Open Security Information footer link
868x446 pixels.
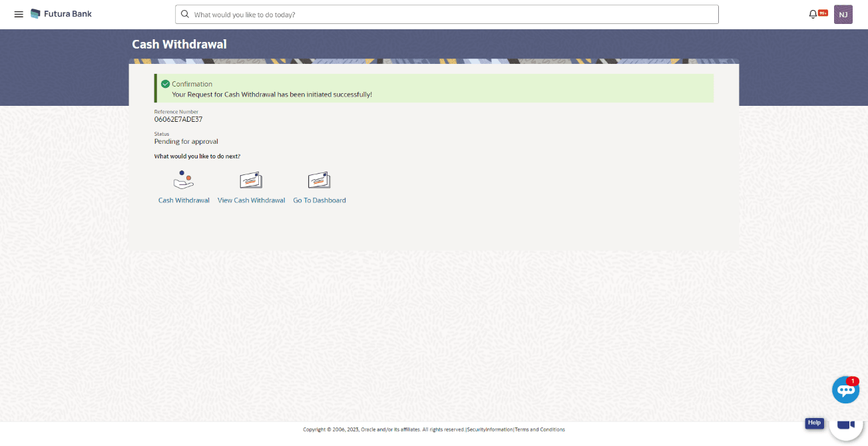(490, 429)
